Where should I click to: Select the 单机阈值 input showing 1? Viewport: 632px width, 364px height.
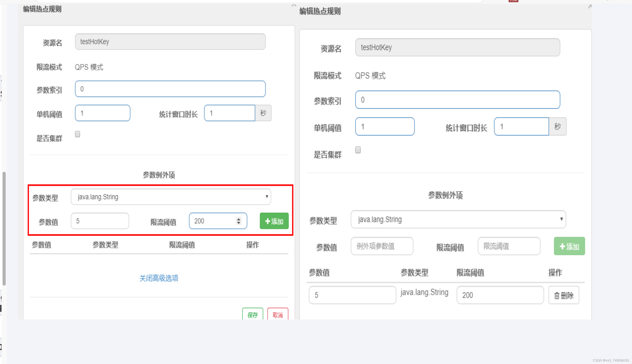pyautogui.click(x=102, y=113)
